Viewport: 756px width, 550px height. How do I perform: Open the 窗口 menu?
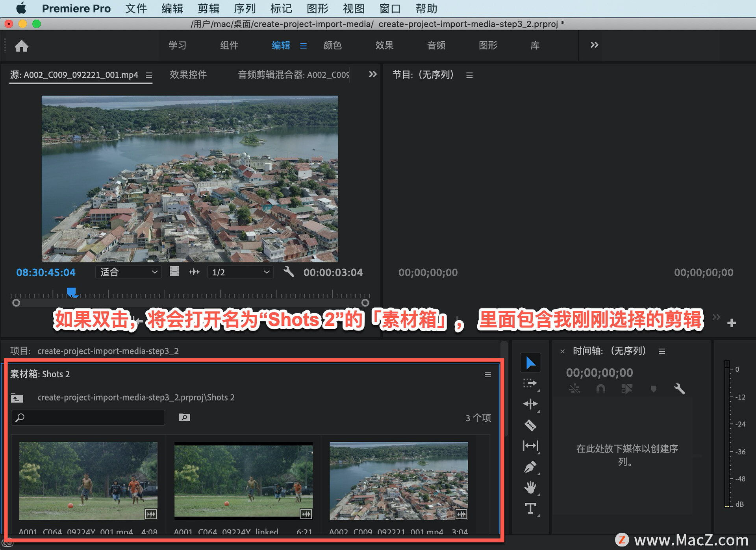point(390,8)
